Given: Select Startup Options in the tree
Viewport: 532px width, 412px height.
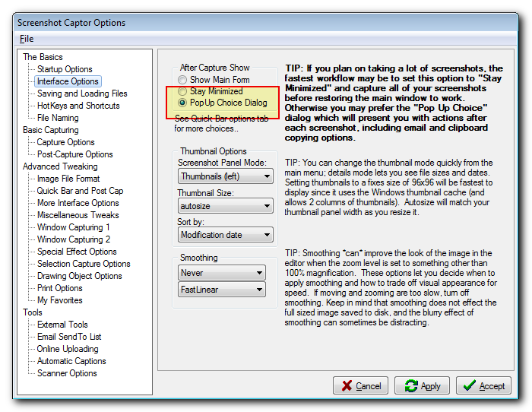Looking at the screenshot, I should tap(65, 69).
